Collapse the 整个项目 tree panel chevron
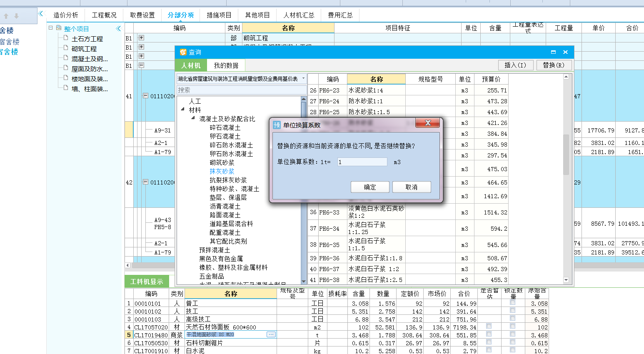Image resolution: width=644 pixels, height=354 pixels. [x=118, y=29]
